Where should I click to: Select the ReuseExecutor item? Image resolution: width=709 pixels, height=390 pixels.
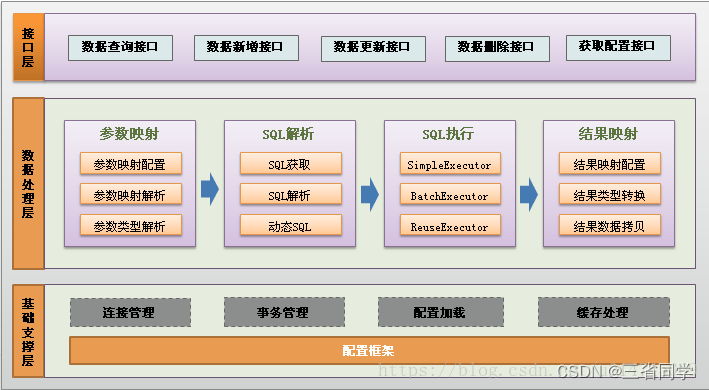click(450, 225)
